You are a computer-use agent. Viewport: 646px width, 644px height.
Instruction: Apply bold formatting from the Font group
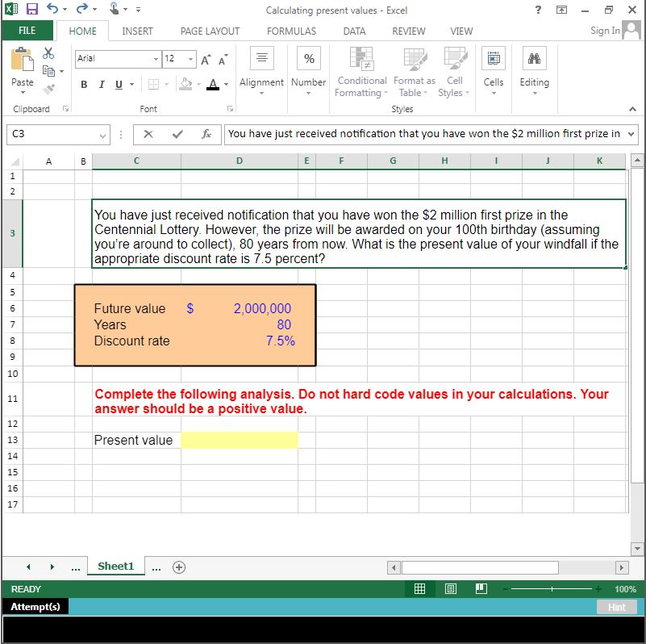(x=84, y=84)
